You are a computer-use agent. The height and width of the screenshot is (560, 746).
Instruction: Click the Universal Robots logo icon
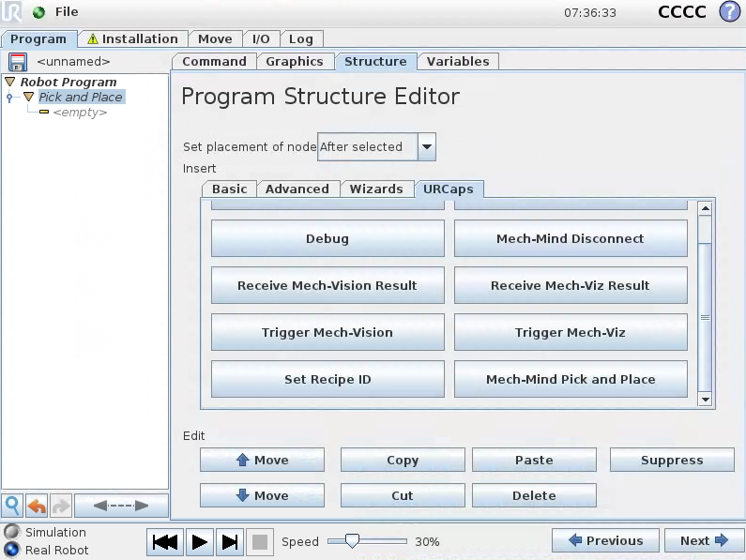click(11, 11)
